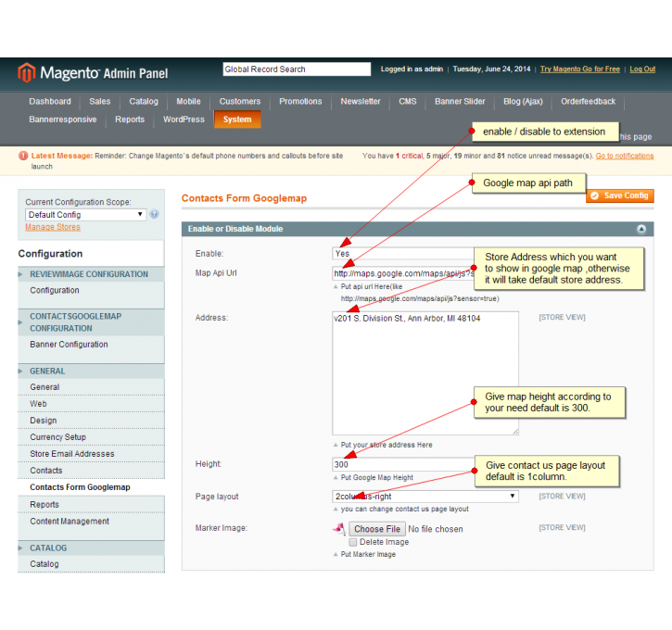Open the Reports sidebar item
The height and width of the screenshot is (630, 672).
click(44, 505)
